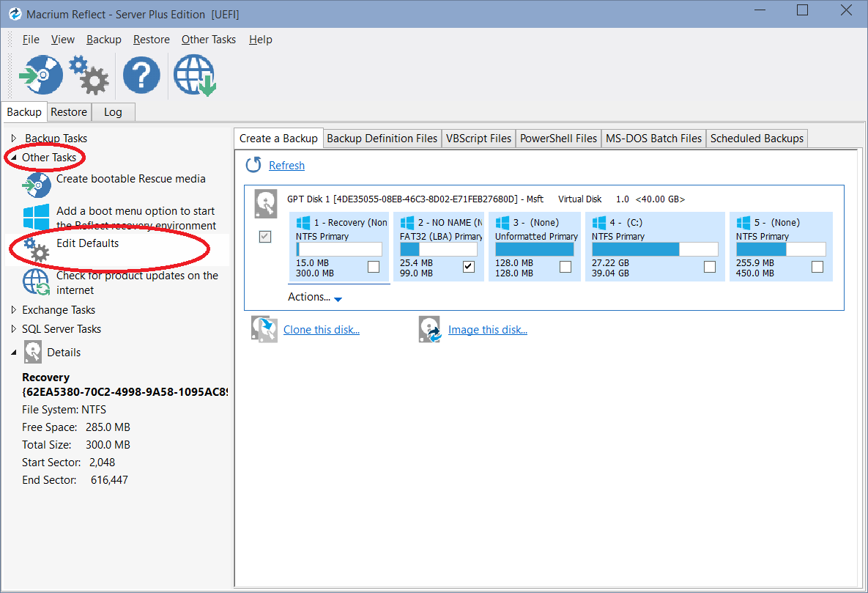
Task: Select the Unformatted Primary partition tile
Action: coord(535,246)
